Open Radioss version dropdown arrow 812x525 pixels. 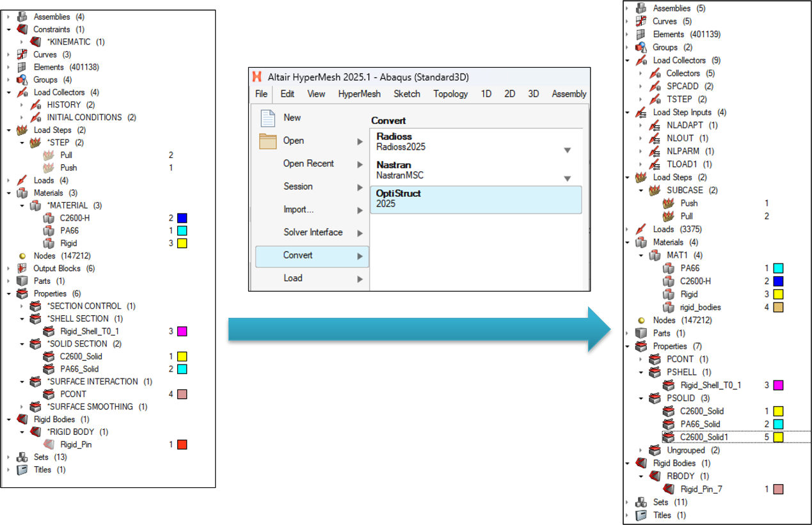[567, 150]
